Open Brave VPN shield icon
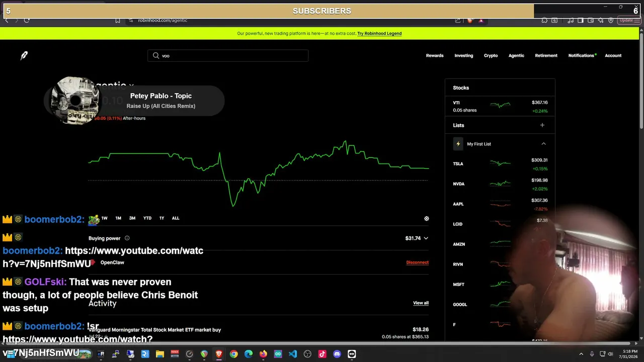 [x=611, y=21]
